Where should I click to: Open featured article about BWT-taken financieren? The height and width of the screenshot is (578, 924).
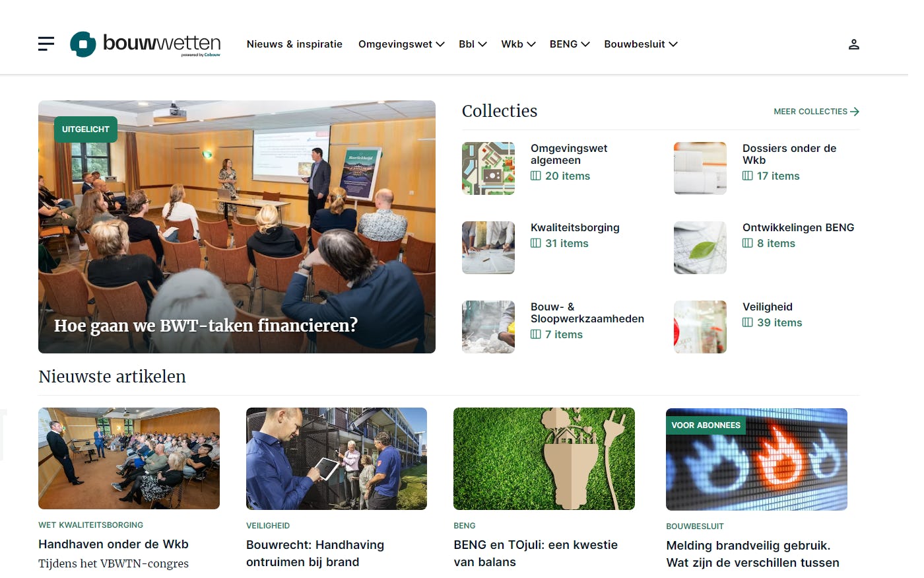click(206, 325)
